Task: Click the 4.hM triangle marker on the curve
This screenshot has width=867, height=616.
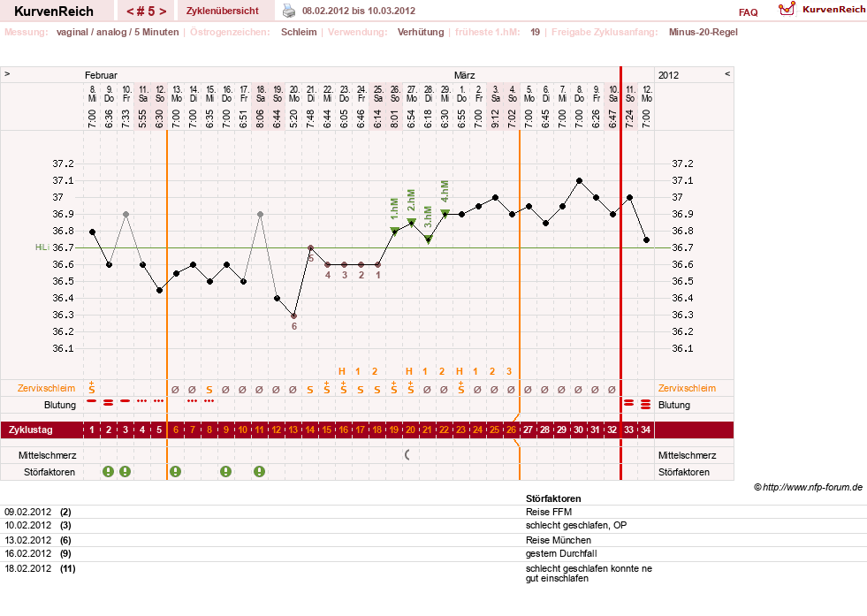Action: [445, 214]
